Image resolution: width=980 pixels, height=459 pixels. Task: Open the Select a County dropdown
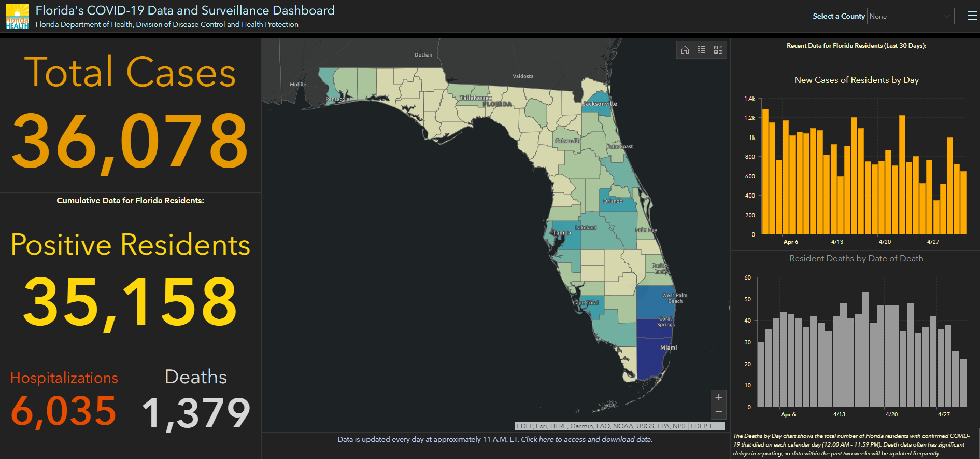click(911, 16)
